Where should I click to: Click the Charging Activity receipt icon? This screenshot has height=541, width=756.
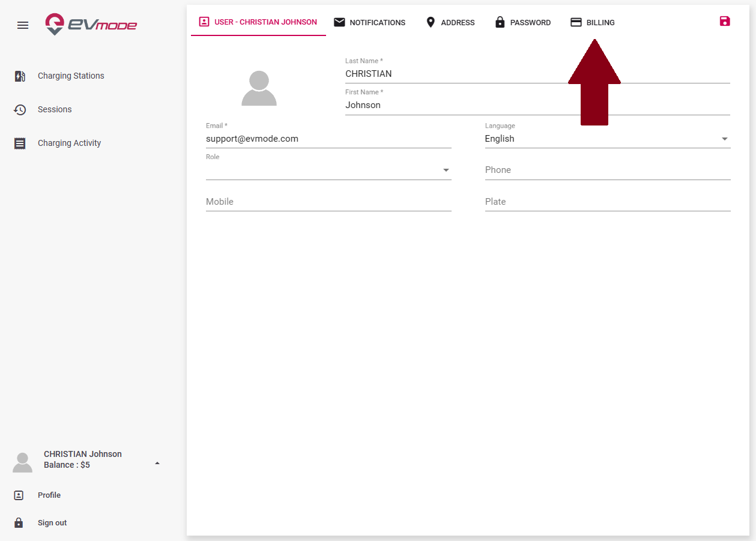pos(20,144)
